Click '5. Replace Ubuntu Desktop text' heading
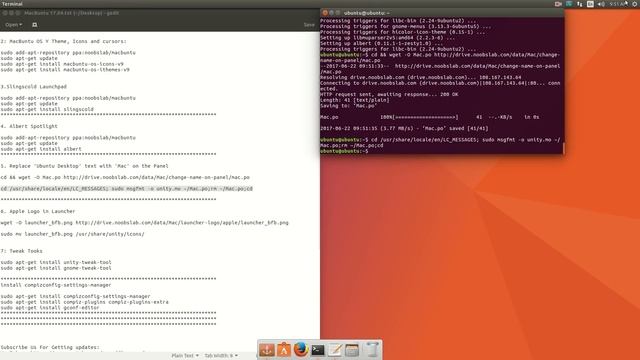640x360 pixels. pyautogui.click(x=84, y=166)
